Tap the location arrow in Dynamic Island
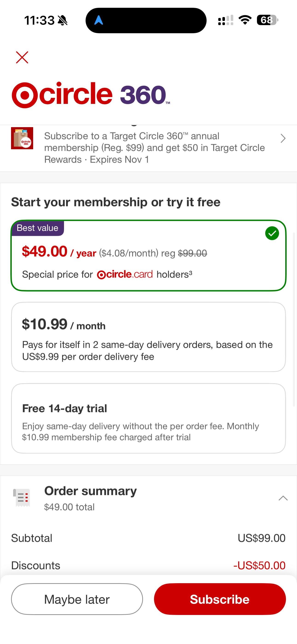 [99, 20]
